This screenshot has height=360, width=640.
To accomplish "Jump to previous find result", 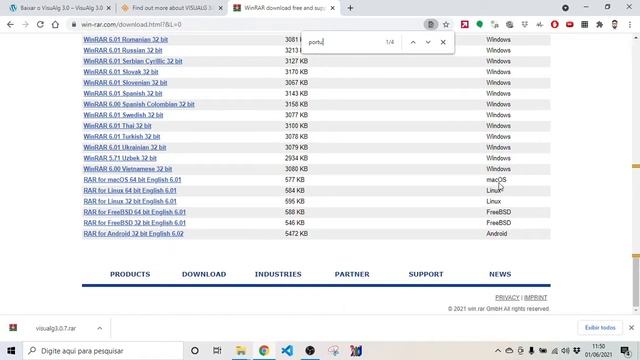I will tap(413, 42).
